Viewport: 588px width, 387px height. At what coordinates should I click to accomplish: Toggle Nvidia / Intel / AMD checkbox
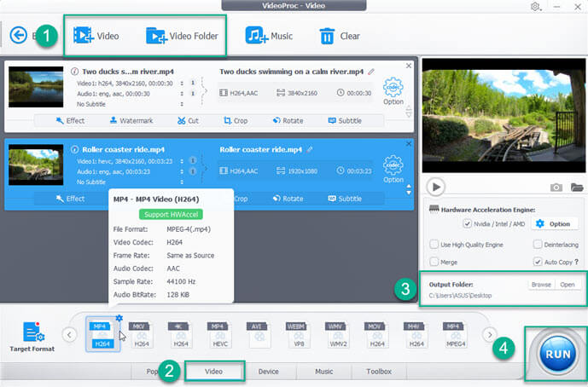[x=467, y=223]
